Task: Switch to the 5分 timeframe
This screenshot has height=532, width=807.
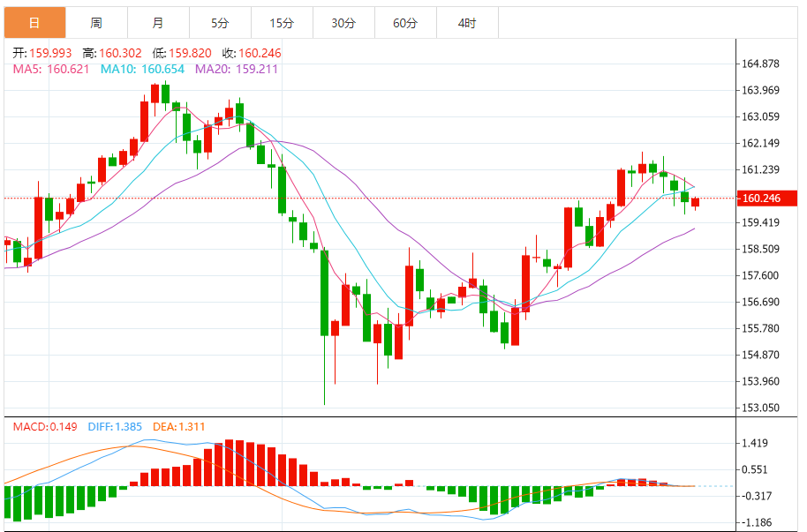Action: point(220,23)
